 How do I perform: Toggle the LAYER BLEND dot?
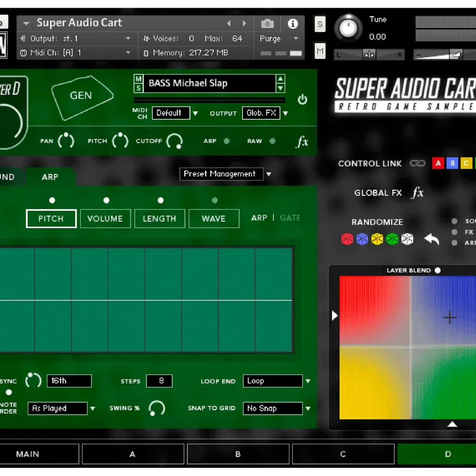[x=437, y=270]
